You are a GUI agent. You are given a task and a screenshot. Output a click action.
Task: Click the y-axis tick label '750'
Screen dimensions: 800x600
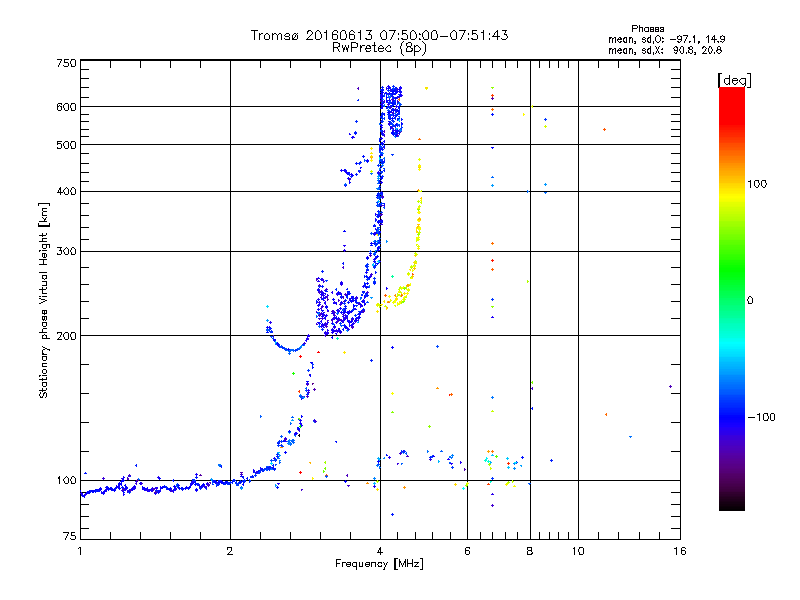[66, 63]
